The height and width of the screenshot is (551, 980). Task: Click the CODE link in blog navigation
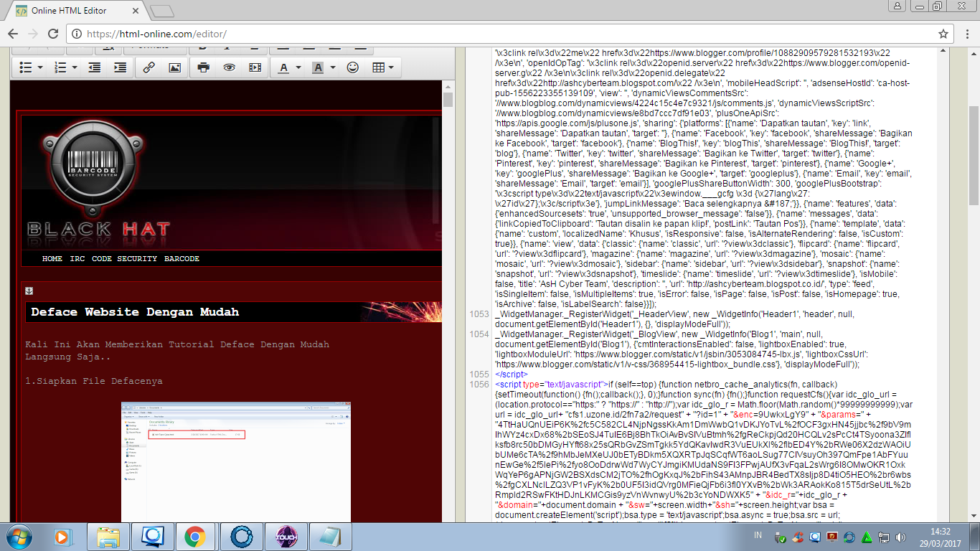[x=102, y=259]
